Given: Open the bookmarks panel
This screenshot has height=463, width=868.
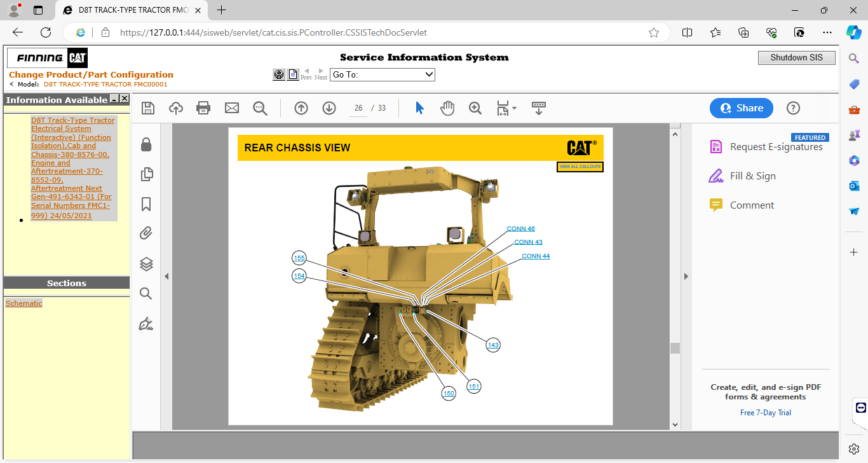Looking at the screenshot, I should coord(146,204).
